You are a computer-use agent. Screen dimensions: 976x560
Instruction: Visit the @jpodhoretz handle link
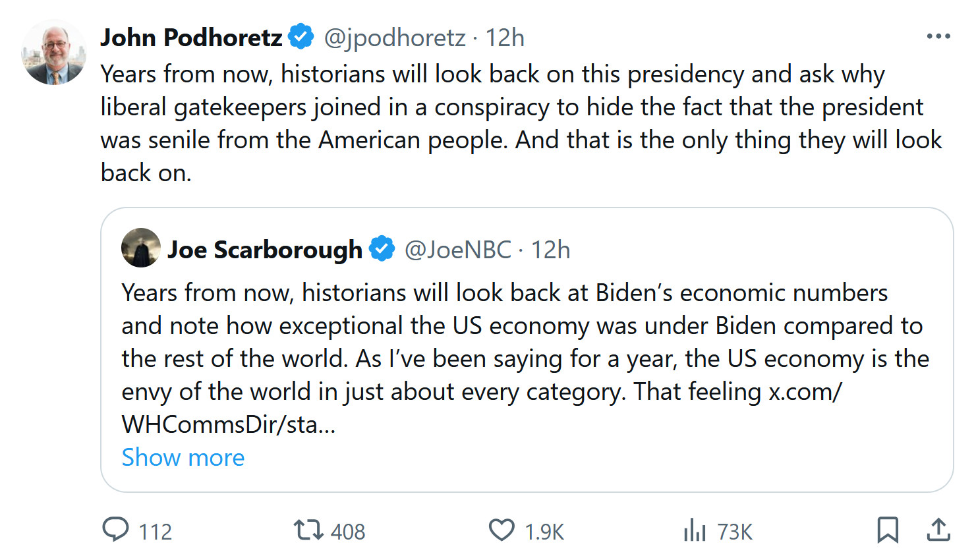click(395, 38)
